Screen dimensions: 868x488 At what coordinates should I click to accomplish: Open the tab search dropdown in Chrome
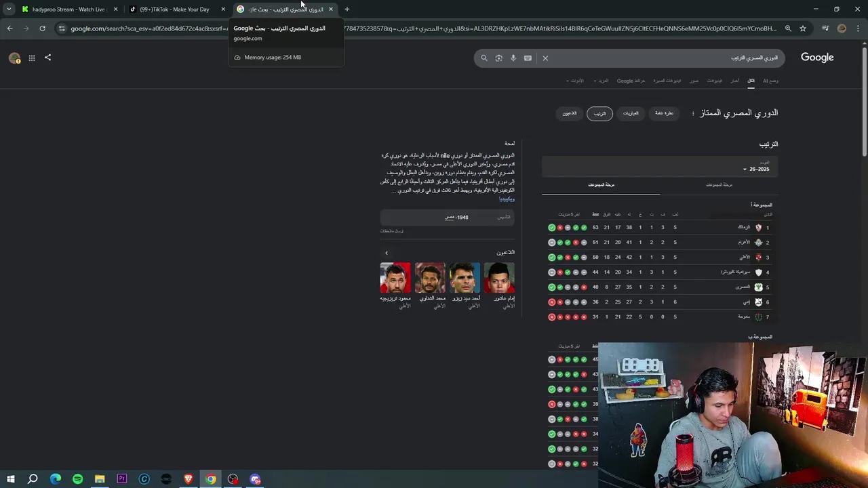tap(9, 9)
